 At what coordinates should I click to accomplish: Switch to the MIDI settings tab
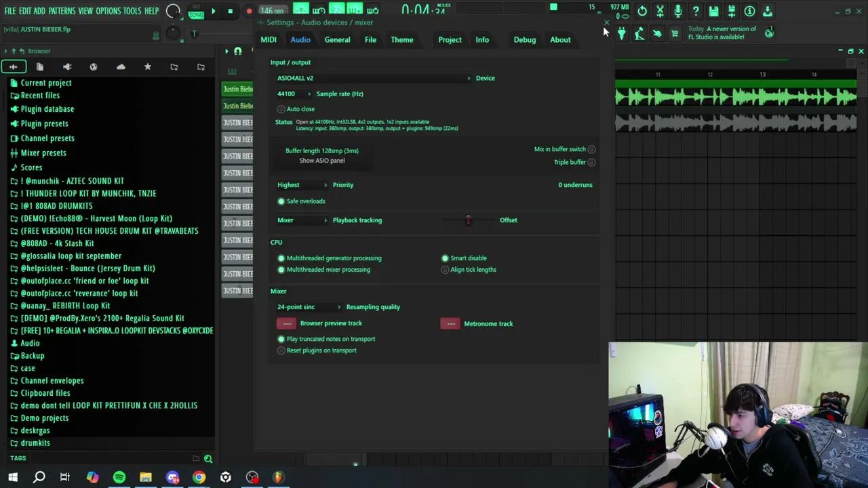(269, 39)
